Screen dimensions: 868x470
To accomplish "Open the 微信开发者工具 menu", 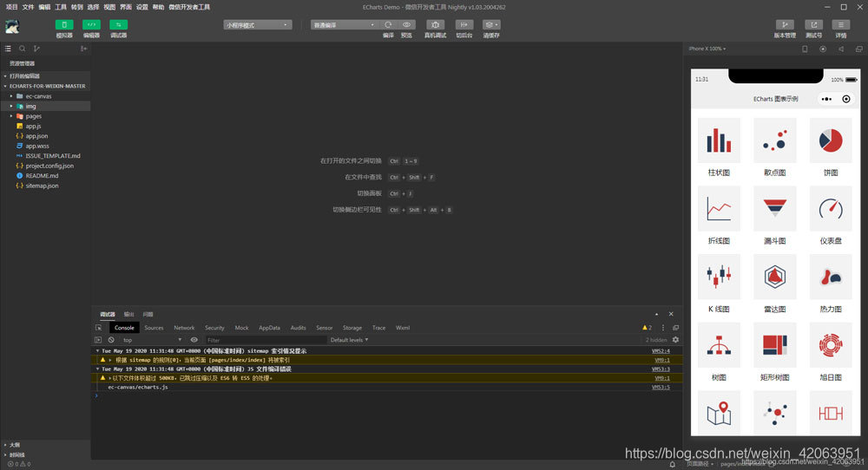I will [x=189, y=7].
